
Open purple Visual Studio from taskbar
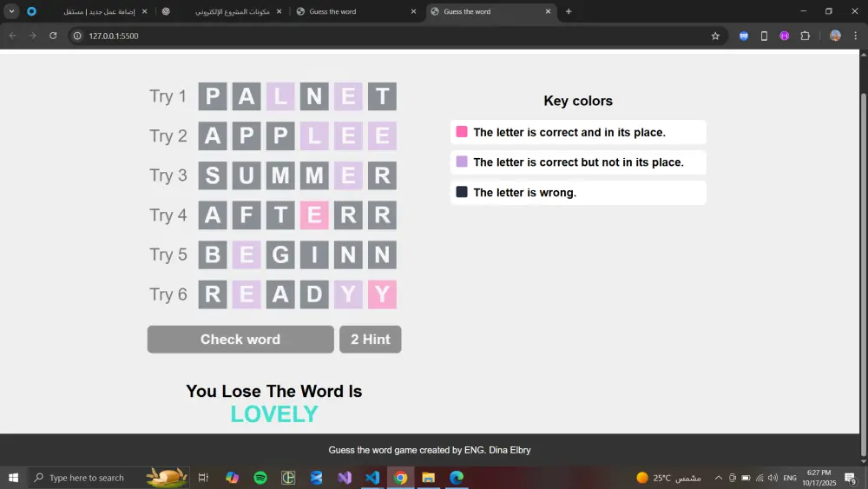(x=345, y=478)
